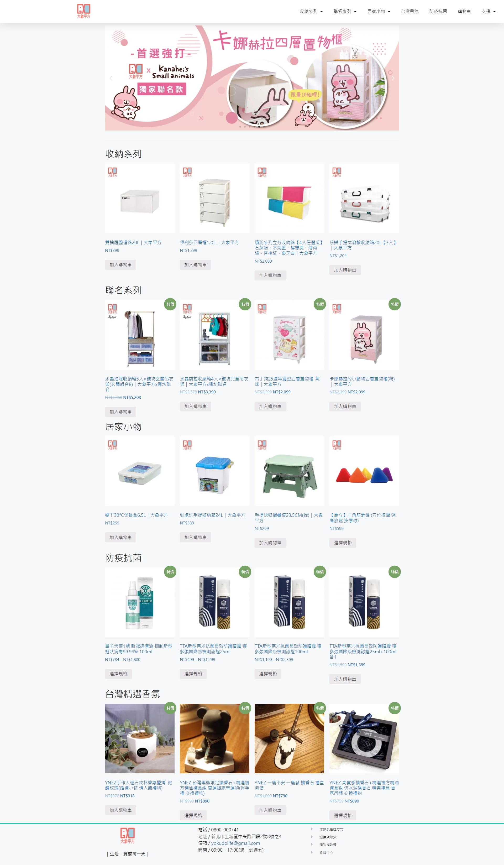Click the 特價 badge on 量子天使1號 spray
This screenshot has height=865, width=504.
(170, 572)
